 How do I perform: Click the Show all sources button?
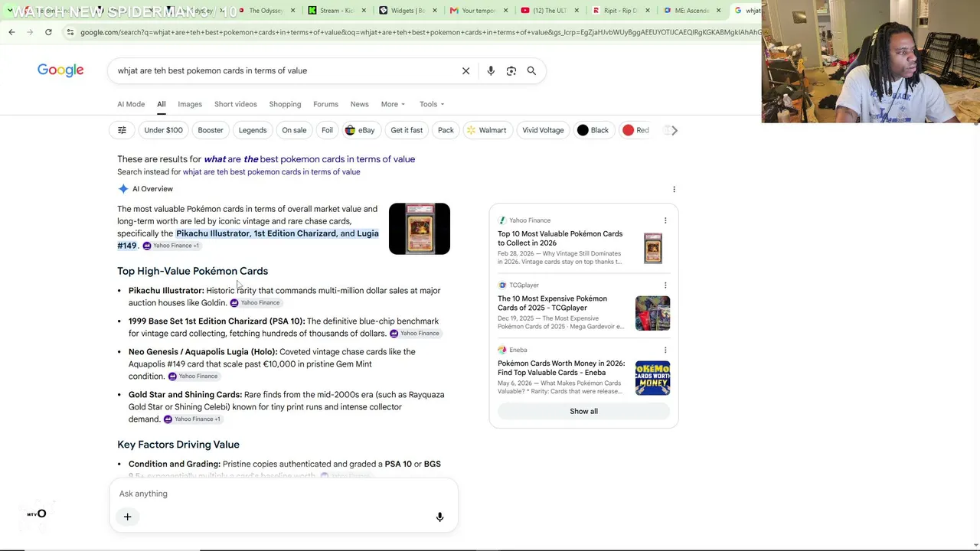pos(583,412)
